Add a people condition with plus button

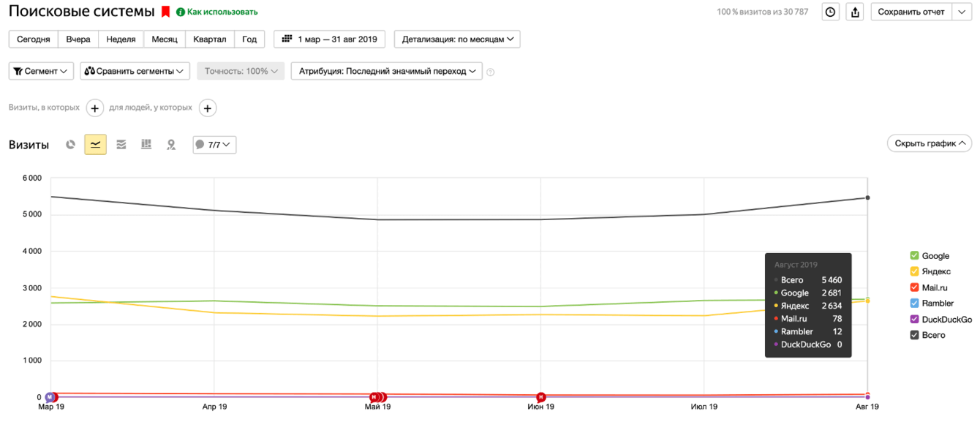coord(208,108)
